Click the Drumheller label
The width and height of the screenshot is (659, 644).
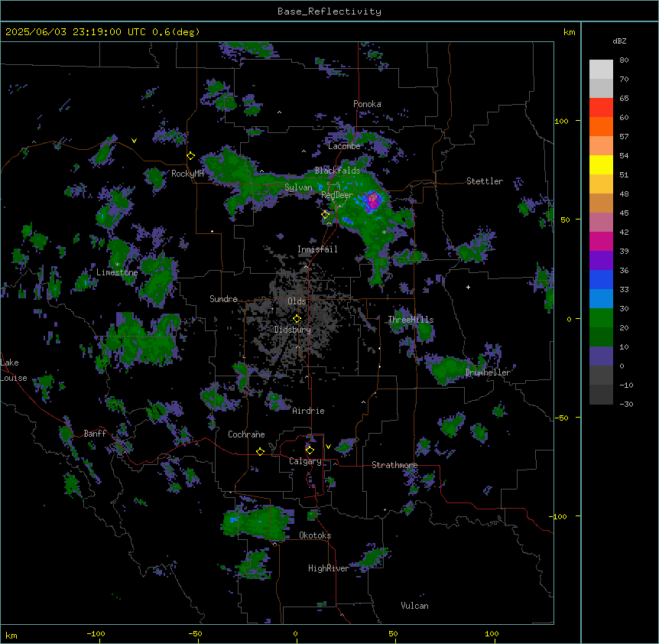(488, 372)
